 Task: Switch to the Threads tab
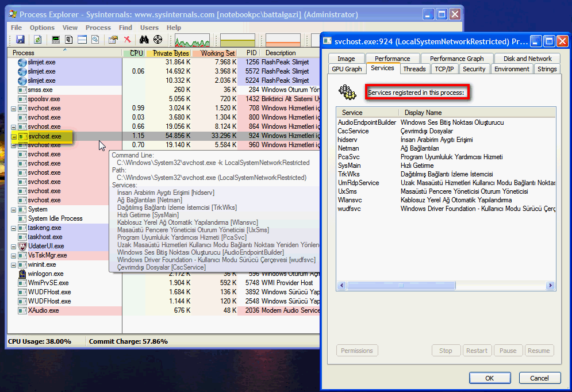tap(414, 69)
